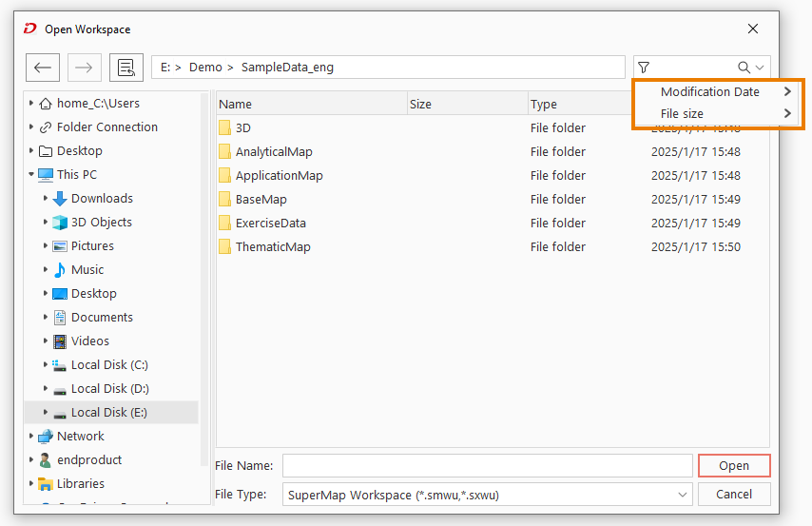The height and width of the screenshot is (526, 812).
Task: Click the File Name input field
Action: (x=487, y=466)
